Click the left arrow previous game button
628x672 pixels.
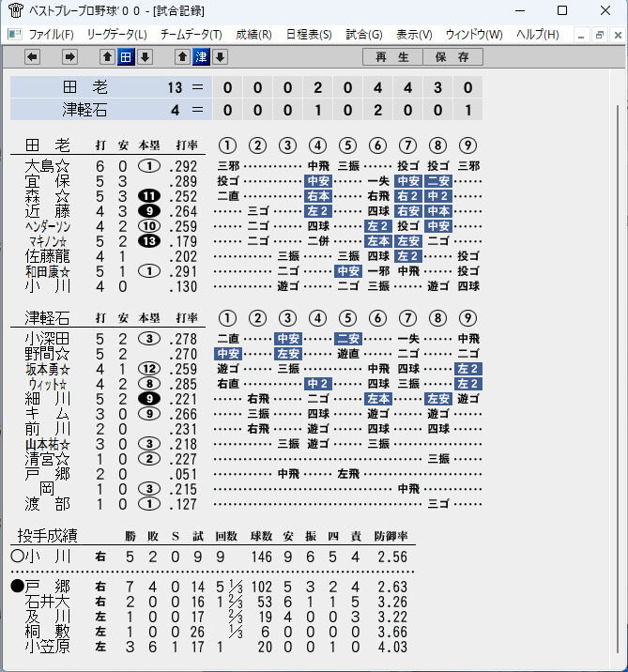click(33, 57)
